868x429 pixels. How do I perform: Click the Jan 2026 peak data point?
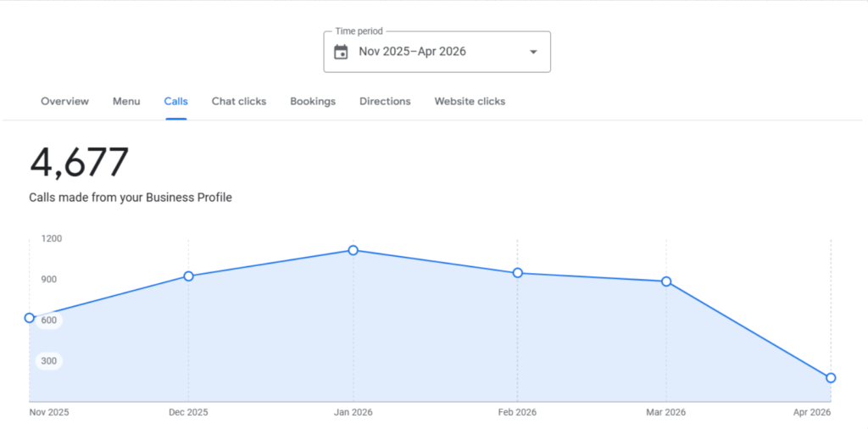tap(353, 250)
